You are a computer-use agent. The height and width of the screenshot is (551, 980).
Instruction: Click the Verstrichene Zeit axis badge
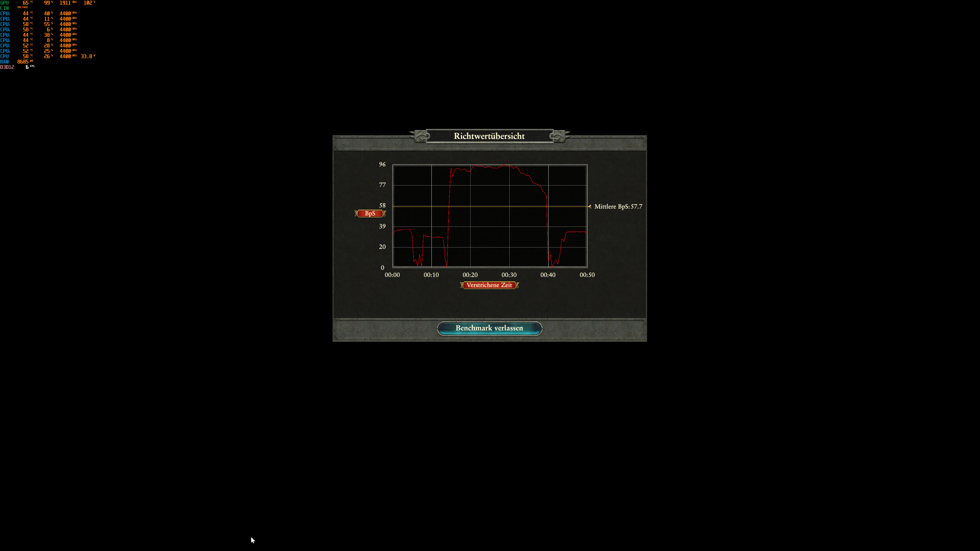click(489, 285)
